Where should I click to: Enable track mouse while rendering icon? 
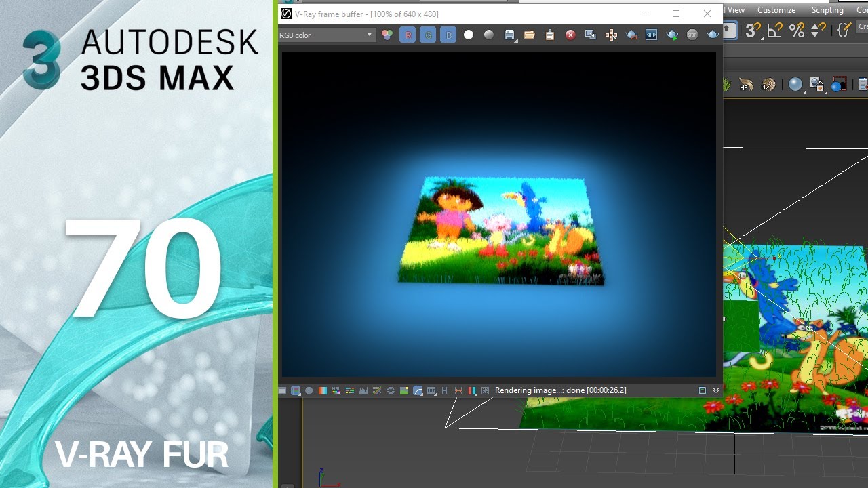[611, 35]
